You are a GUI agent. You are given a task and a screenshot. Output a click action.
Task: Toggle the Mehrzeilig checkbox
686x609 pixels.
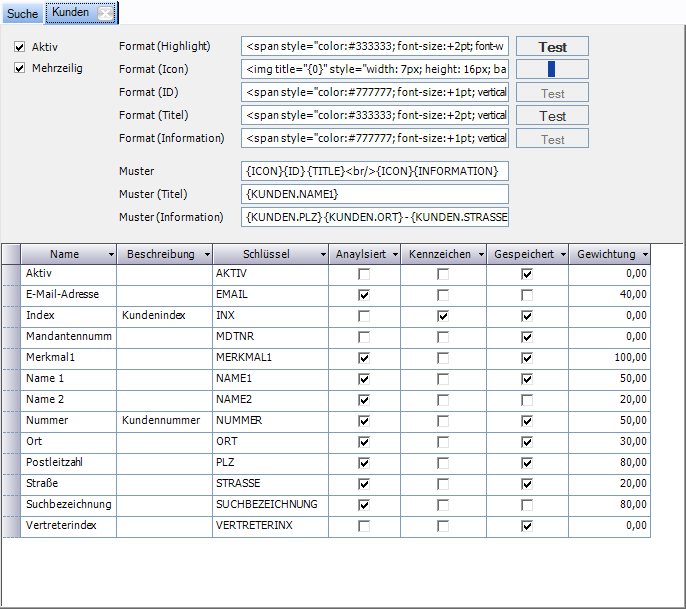click(20, 69)
